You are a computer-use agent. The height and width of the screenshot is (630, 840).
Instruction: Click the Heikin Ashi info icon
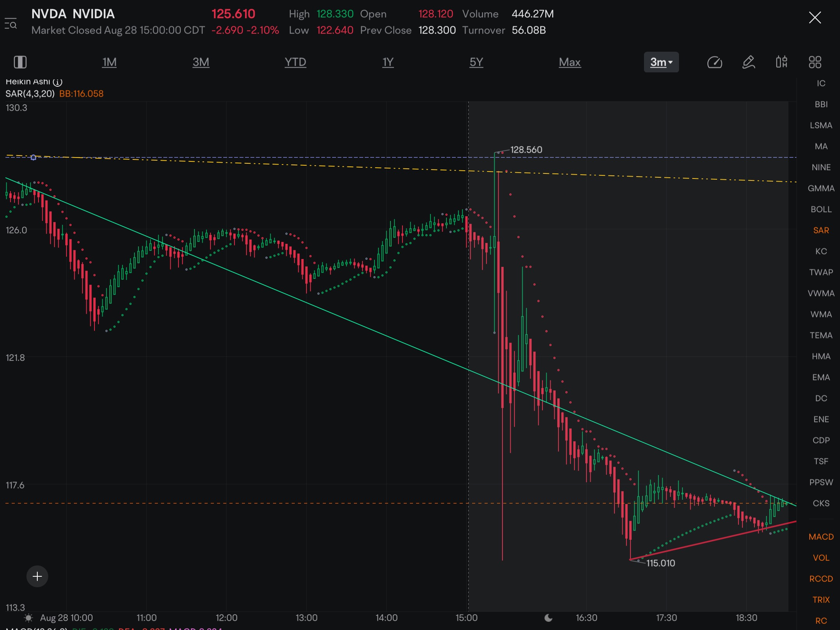pyautogui.click(x=58, y=82)
